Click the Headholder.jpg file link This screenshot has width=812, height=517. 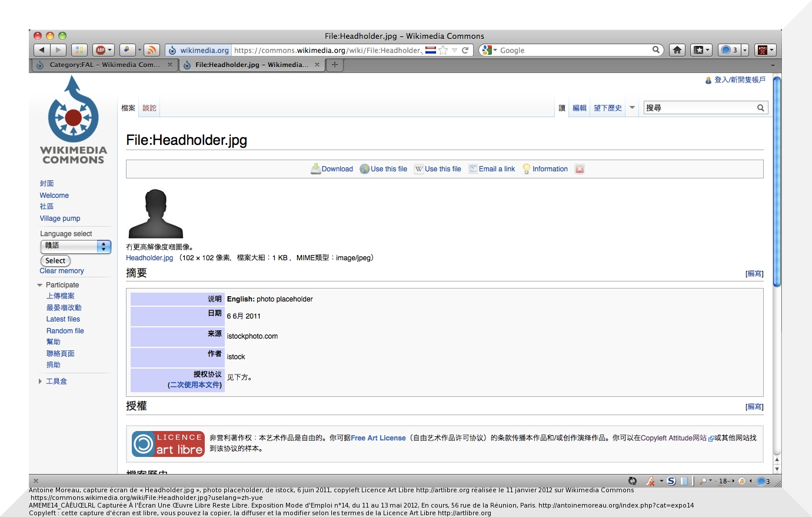click(149, 258)
